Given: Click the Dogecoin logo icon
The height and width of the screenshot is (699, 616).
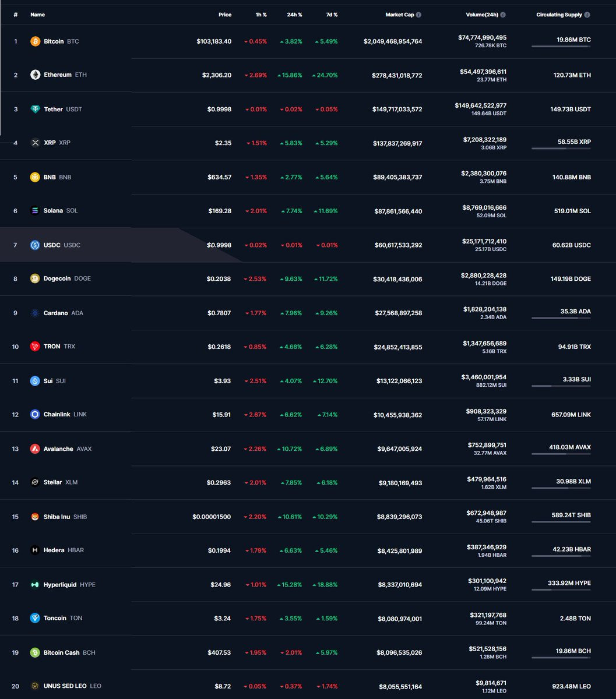Looking at the screenshot, I should [x=35, y=278].
